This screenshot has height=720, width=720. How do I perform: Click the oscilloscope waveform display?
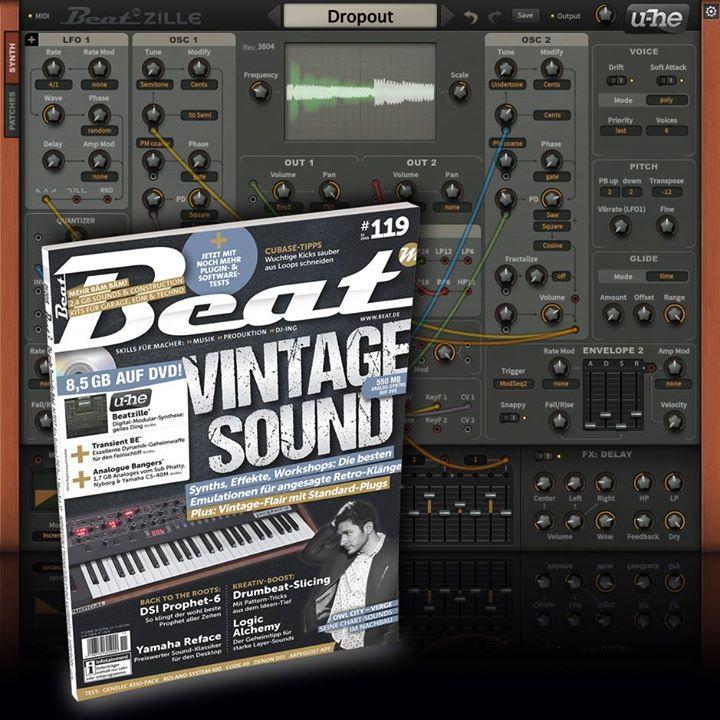click(360, 91)
